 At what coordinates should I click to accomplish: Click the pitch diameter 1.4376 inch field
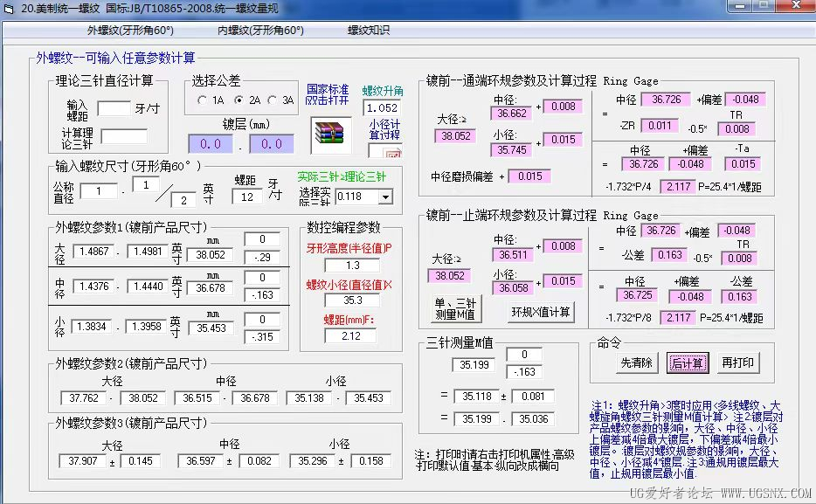[93, 287]
